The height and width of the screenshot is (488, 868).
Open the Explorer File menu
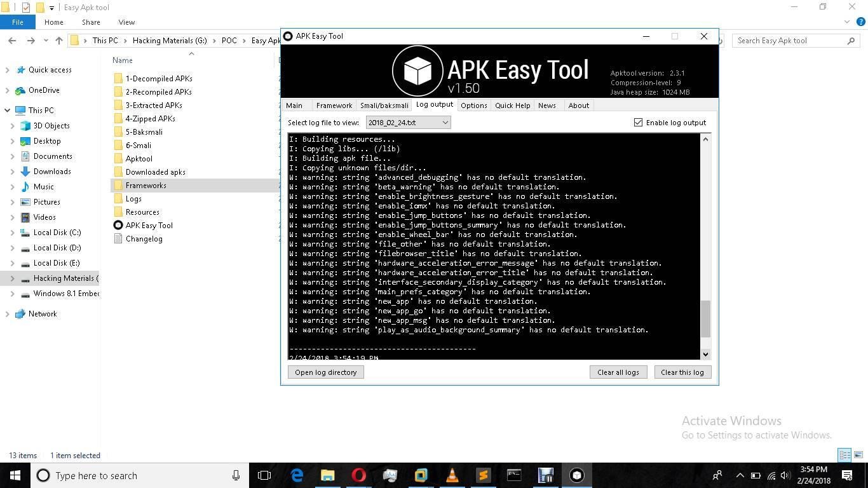(x=18, y=22)
